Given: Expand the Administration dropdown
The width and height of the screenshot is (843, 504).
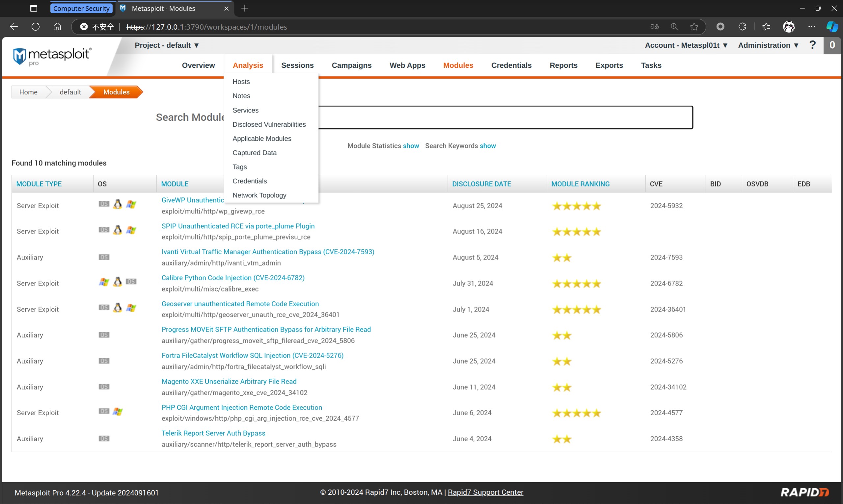Looking at the screenshot, I should pos(768,45).
